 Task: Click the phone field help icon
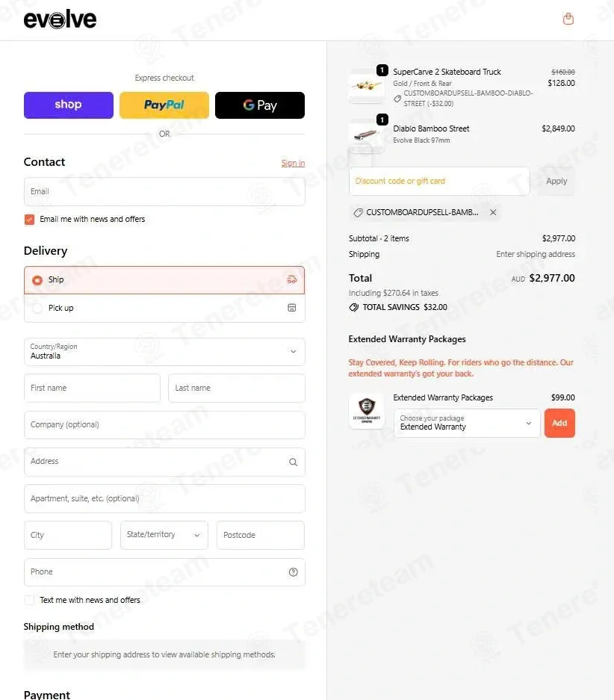[293, 572]
